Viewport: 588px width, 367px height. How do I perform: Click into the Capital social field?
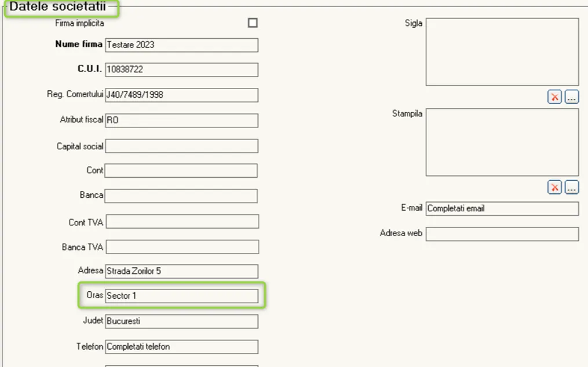click(x=181, y=146)
